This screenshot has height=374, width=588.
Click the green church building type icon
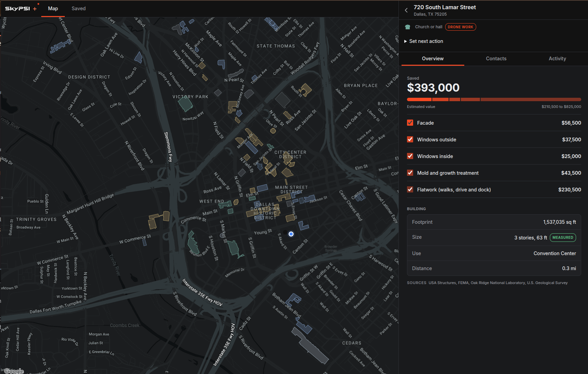(x=408, y=27)
